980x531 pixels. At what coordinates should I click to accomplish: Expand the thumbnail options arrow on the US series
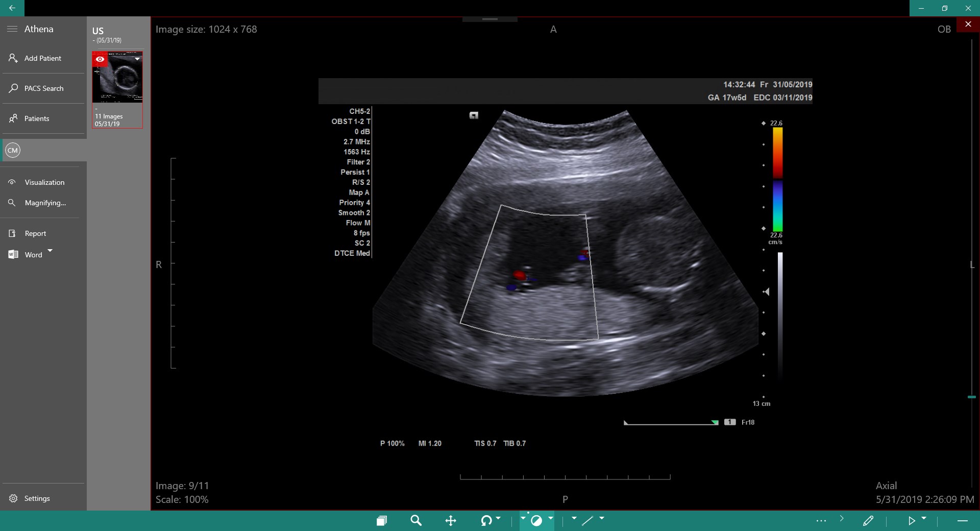(x=136, y=59)
